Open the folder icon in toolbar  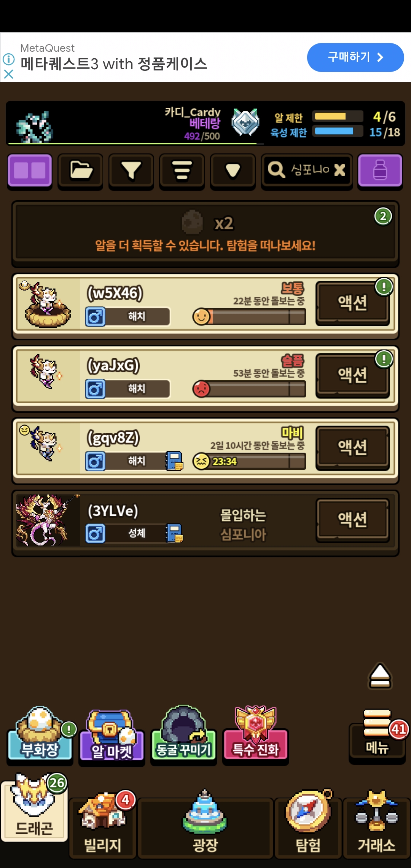click(80, 171)
